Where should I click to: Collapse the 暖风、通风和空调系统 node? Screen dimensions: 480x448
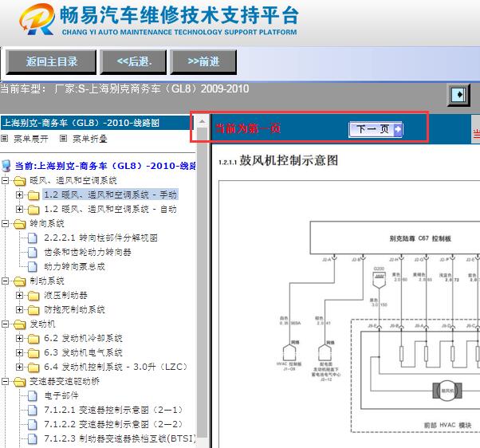[6, 180]
